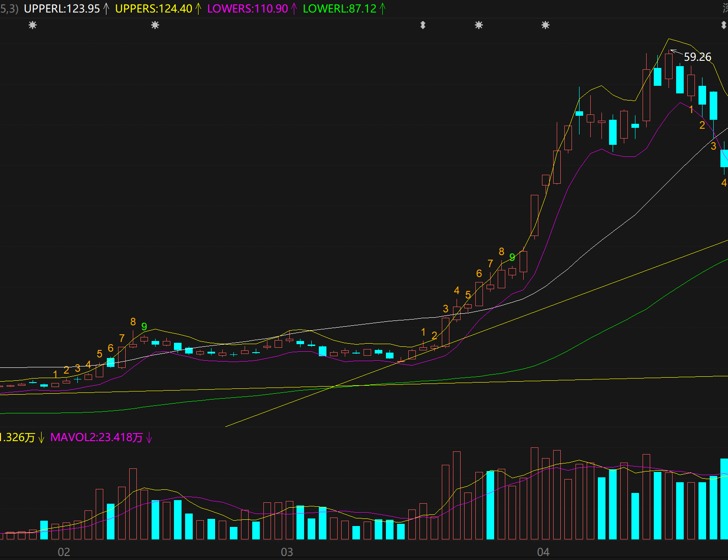728x560 pixels.
Task: Open the star info marker just before month 04
Action: coord(479,25)
